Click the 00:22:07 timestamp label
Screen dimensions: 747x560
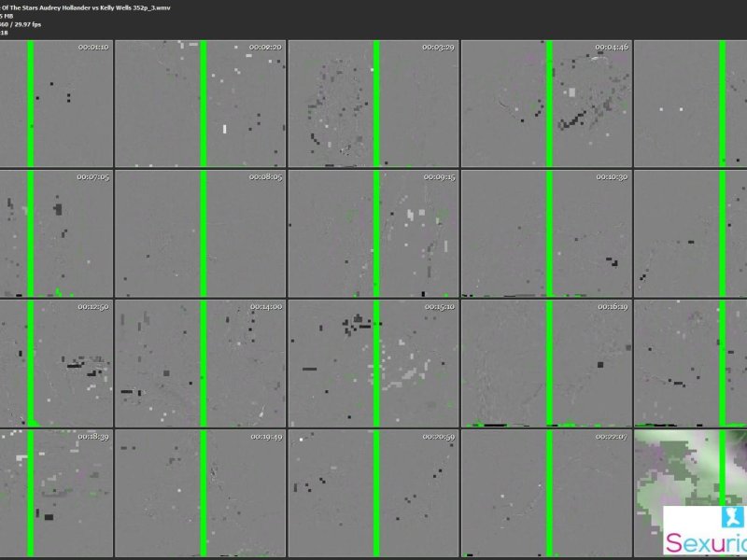(612, 437)
